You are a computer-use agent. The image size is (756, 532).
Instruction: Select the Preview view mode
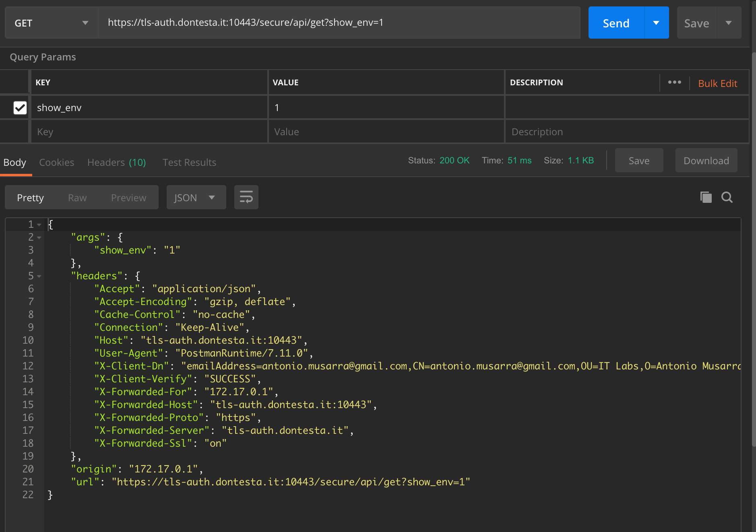click(x=129, y=198)
